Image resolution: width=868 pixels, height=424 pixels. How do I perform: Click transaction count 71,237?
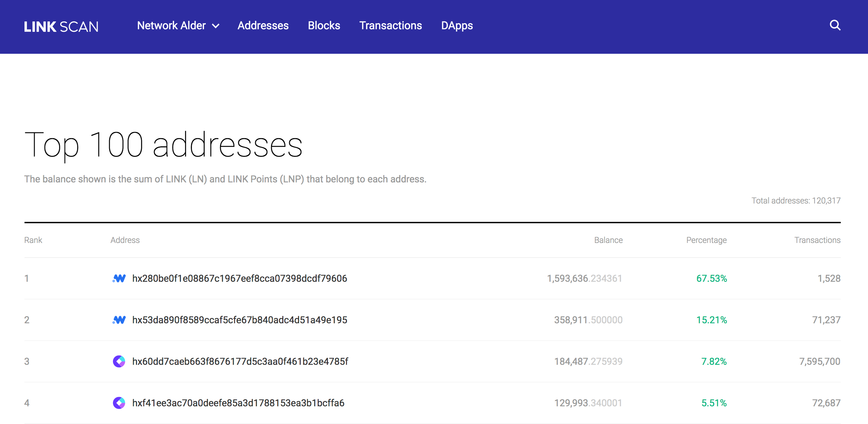pyautogui.click(x=826, y=320)
